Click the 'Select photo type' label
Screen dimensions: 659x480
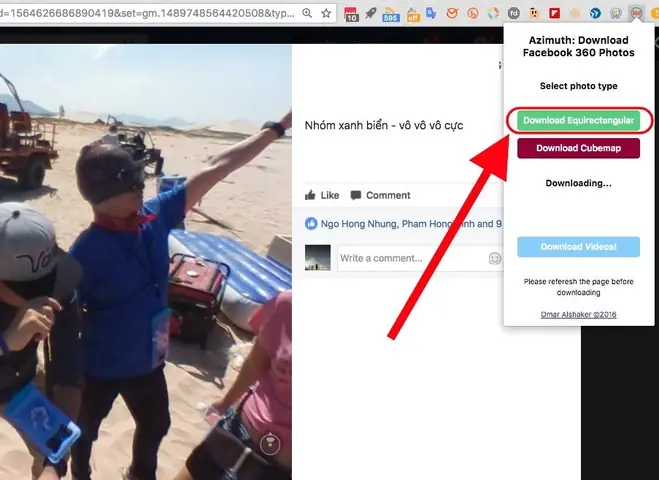tap(578, 86)
